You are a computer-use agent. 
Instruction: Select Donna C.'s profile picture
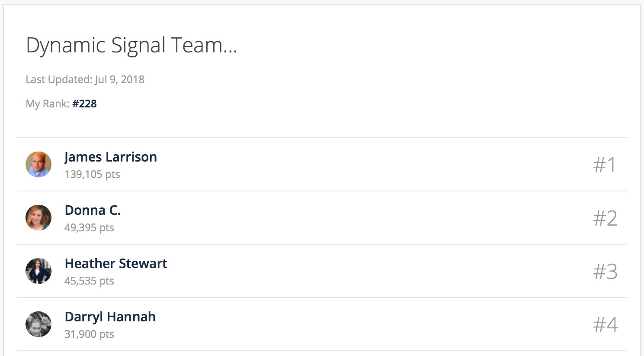38,218
